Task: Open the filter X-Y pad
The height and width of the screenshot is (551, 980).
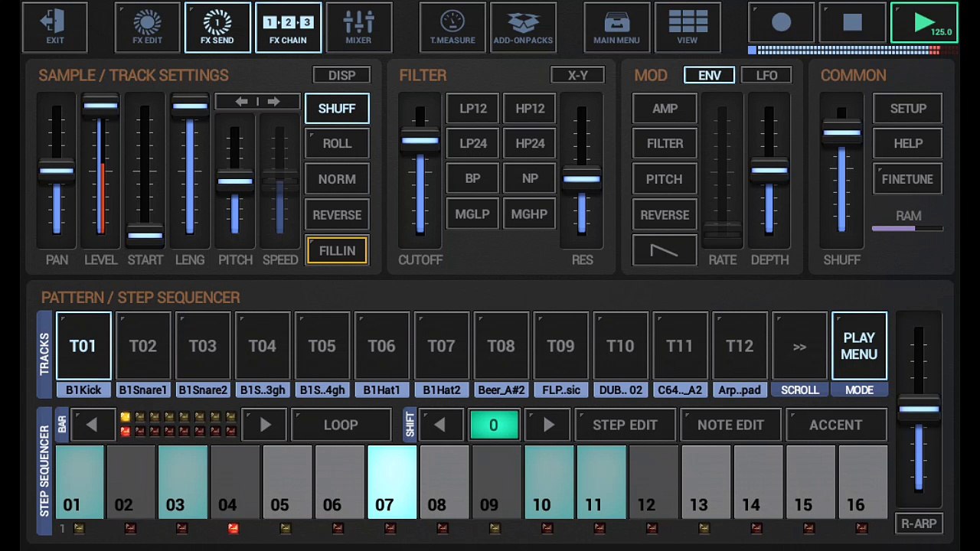Action: (578, 75)
